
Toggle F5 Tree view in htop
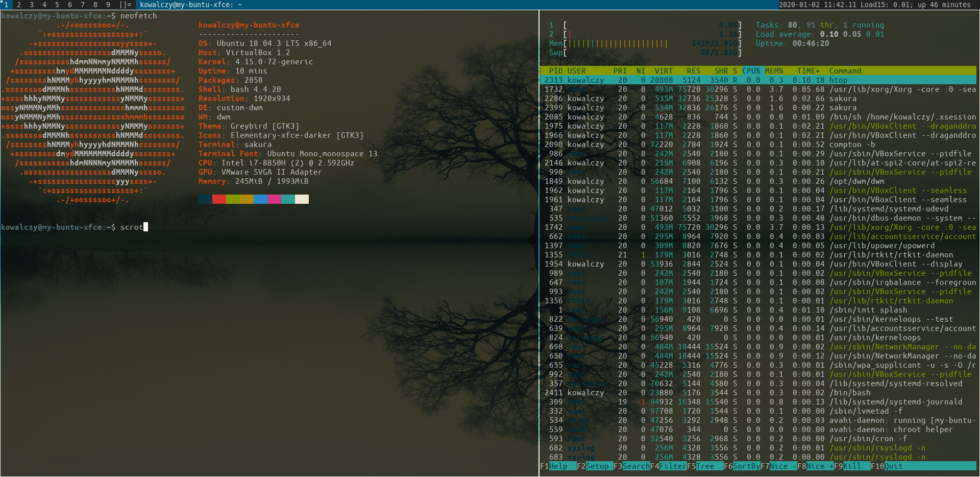coord(705,466)
